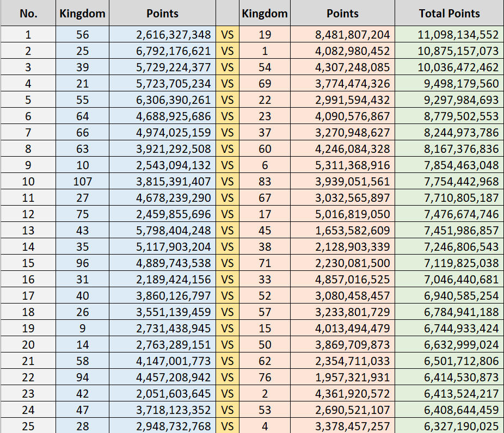Select cell with total 11,098,134,552
Screen dimensions: 504x433
pos(449,35)
